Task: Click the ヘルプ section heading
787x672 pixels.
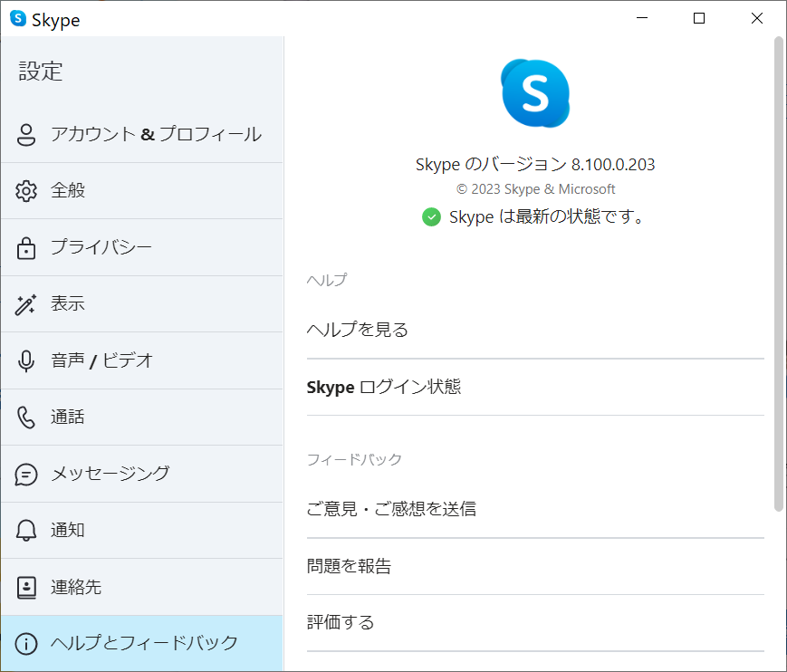Action: point(327,280)
